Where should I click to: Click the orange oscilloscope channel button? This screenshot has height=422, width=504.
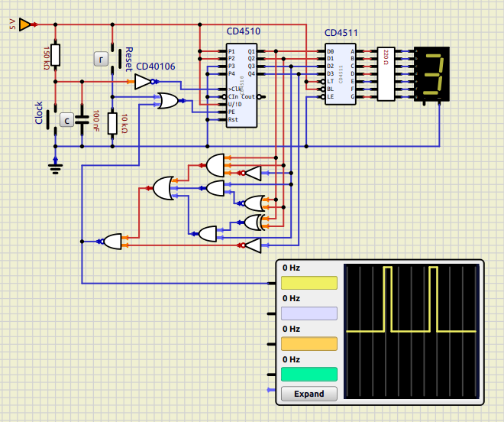click(x=309, y=344)
